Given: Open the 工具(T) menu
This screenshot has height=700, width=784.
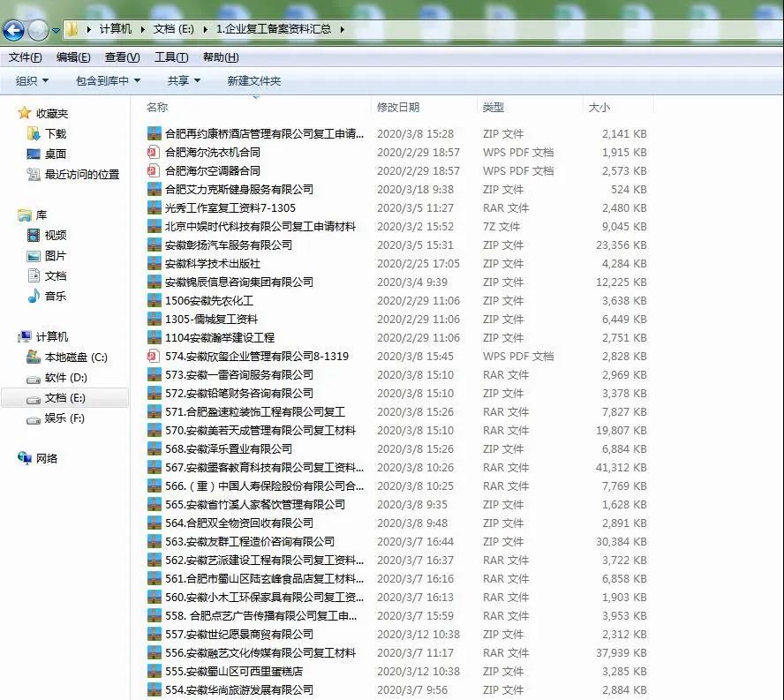Looking at the screenshot, I should [170, 57].
